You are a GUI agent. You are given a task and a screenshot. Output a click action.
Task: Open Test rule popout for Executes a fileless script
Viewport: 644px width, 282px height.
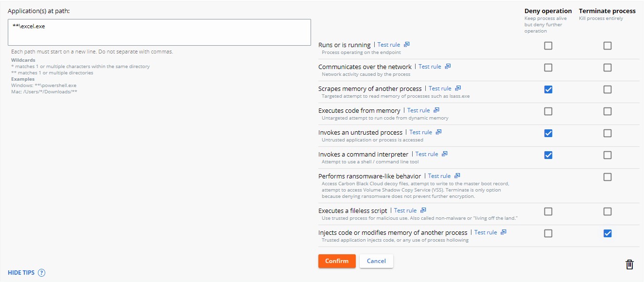tap(405, 210)
